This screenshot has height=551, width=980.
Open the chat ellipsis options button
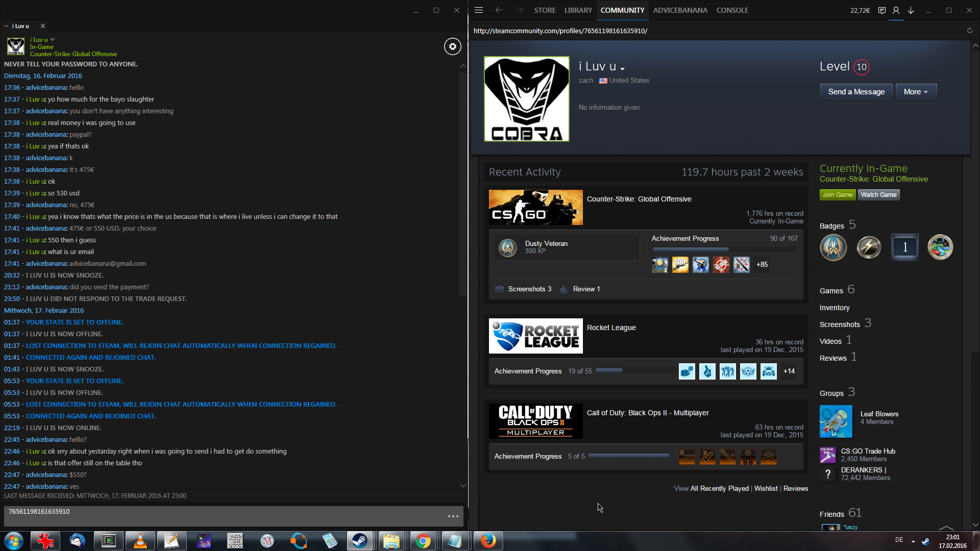tap(453, 516)
